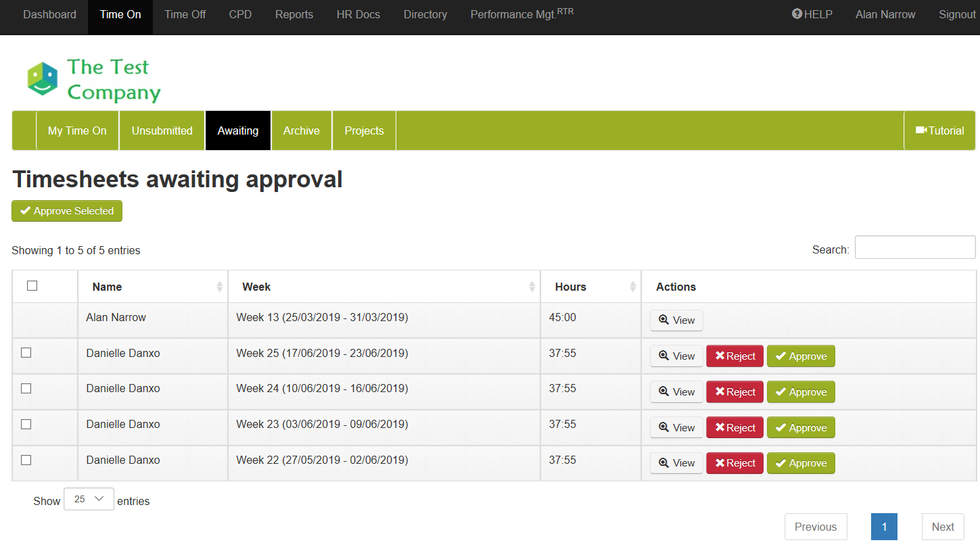Image resolution: width=980 pixels, height=551 pixels.
Task: Click The Test Company logo
Action: pyautogui.click(x=93, y=80)
